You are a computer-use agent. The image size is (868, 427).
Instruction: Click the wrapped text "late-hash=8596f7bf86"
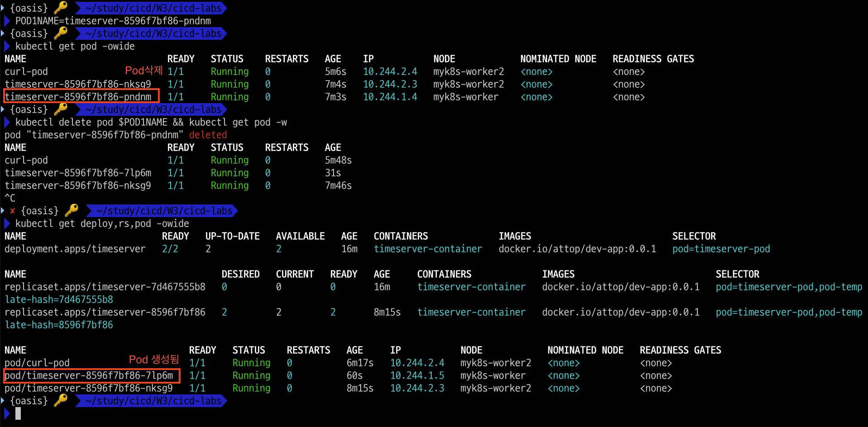click(59, 325)
